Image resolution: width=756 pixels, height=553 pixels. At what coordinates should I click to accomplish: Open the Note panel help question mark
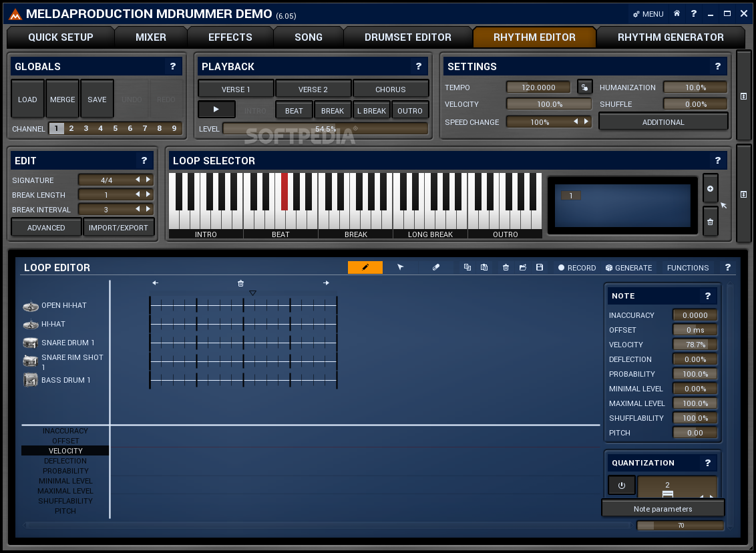707,296
